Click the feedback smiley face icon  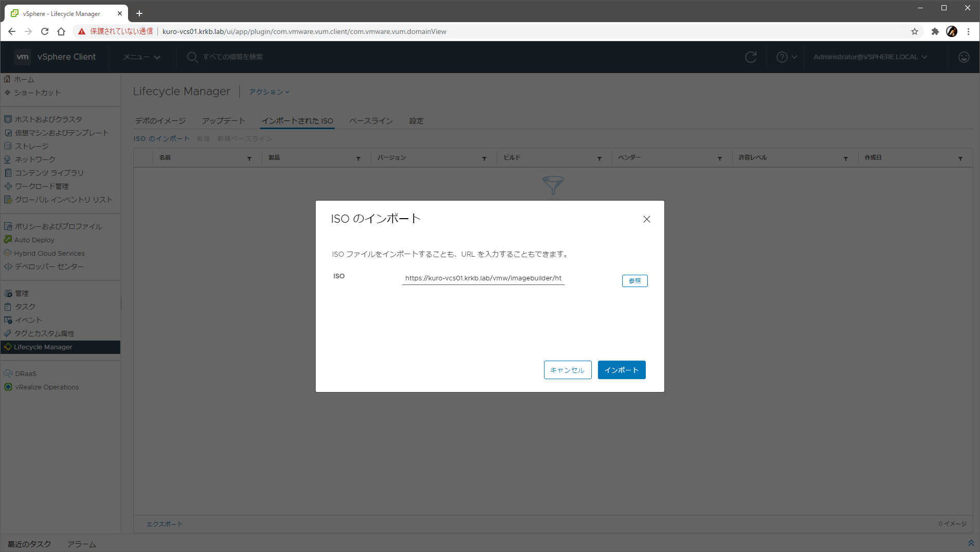(x=964, y=57)
